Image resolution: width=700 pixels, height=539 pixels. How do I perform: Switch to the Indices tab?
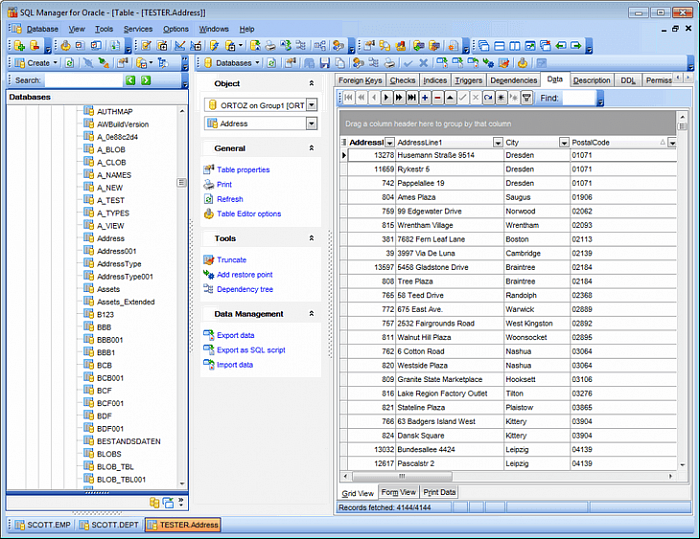click(435, 80)
